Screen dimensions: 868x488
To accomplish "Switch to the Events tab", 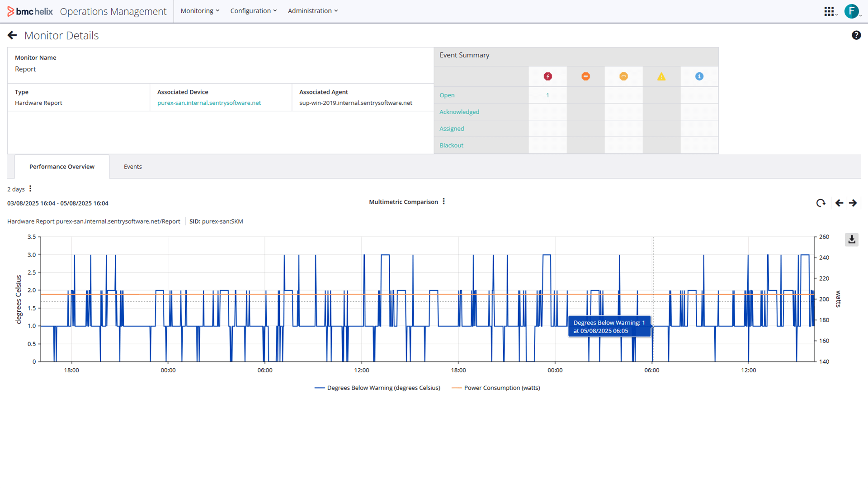I will point(132,167).
